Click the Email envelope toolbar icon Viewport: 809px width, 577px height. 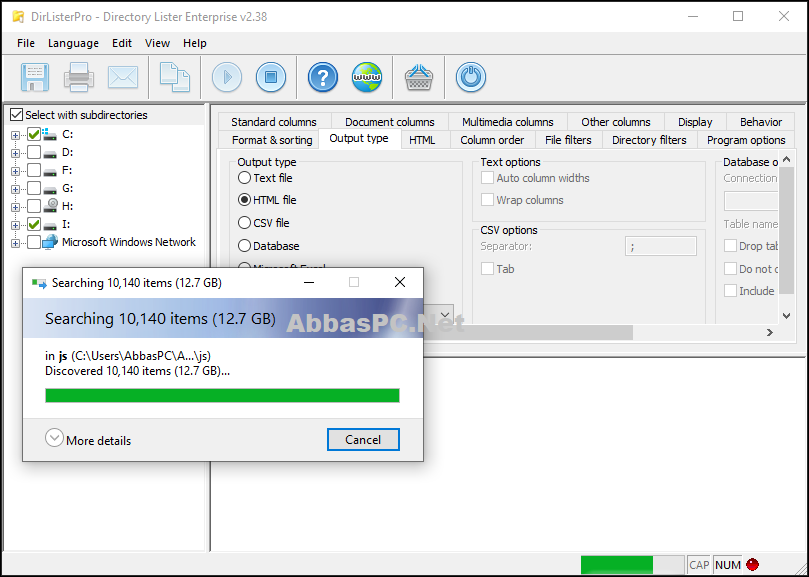click(123, 77)
